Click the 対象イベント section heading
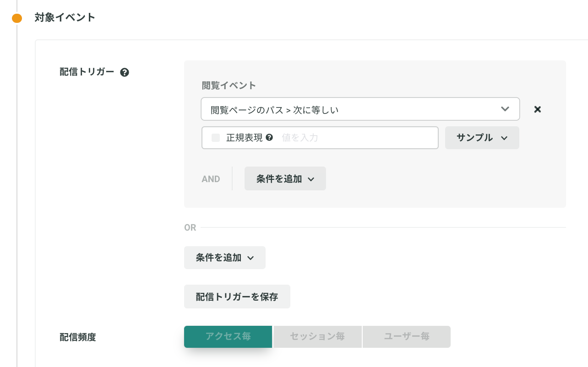Viewport: 588px width, 367px height. (65, 18)
